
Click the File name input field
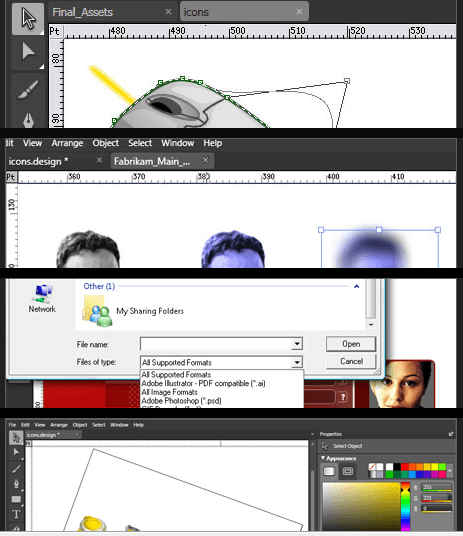click(x=216, y=344)
